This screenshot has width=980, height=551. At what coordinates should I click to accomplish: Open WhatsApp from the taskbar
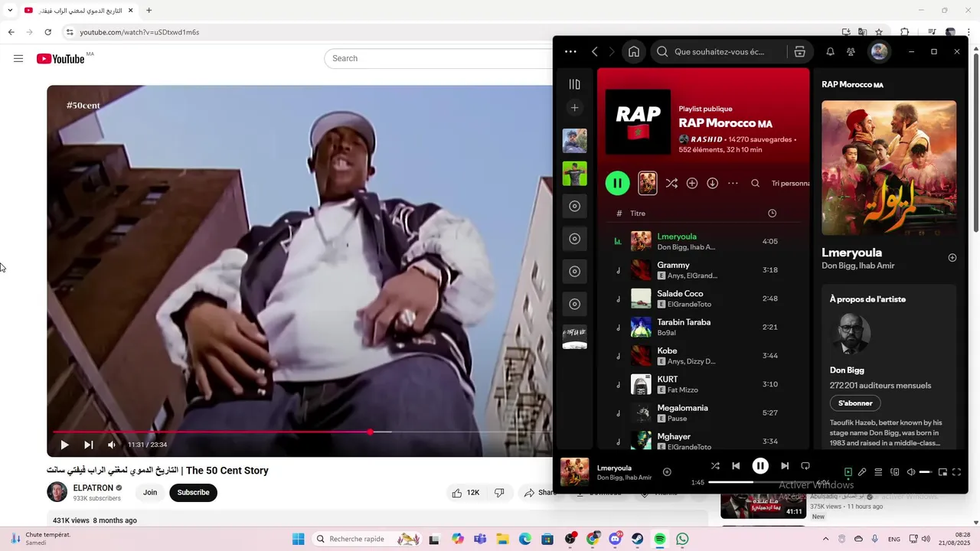click(x=682, y=539)
